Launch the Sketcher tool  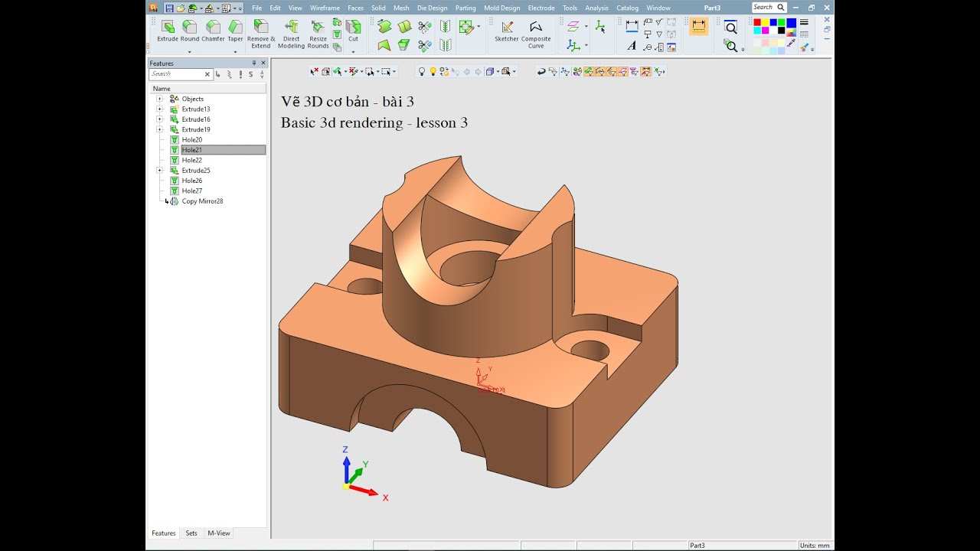coord(506,31)
